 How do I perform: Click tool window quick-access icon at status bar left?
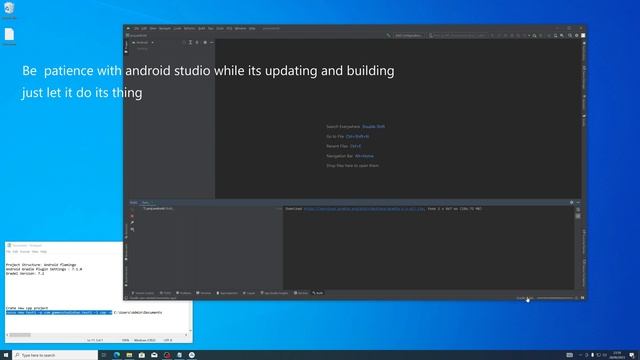[x=127, y=298]
